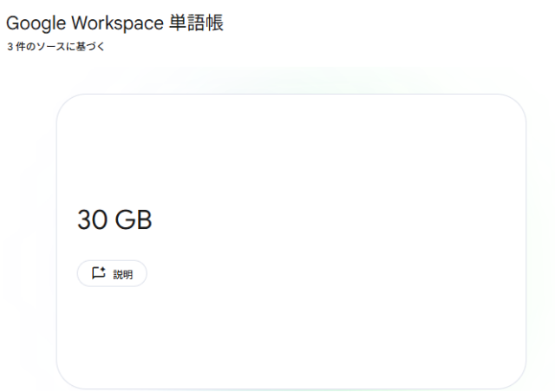Click the 30 GB answer text
Viewport: 555px width, 392px height.
tap(114, 220)
